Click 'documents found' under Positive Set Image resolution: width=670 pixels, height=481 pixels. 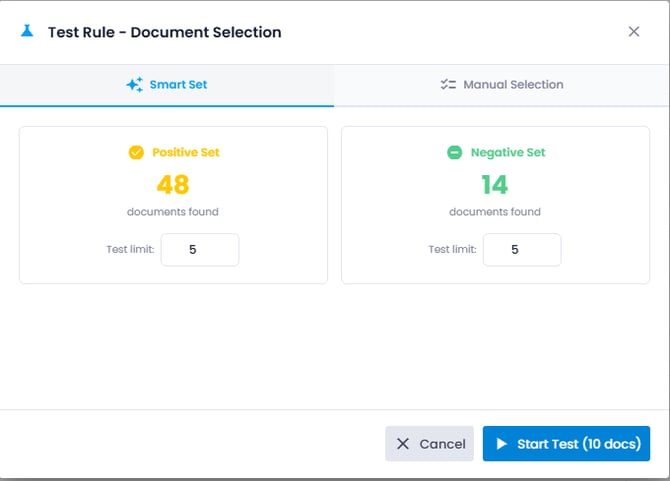pyautogui.click(x=173, y=212)
